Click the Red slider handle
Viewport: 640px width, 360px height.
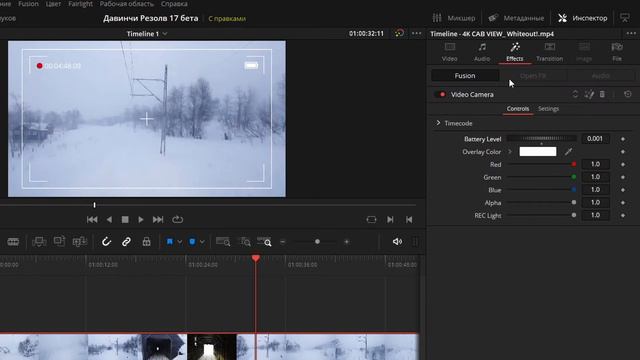coord(573,164)
